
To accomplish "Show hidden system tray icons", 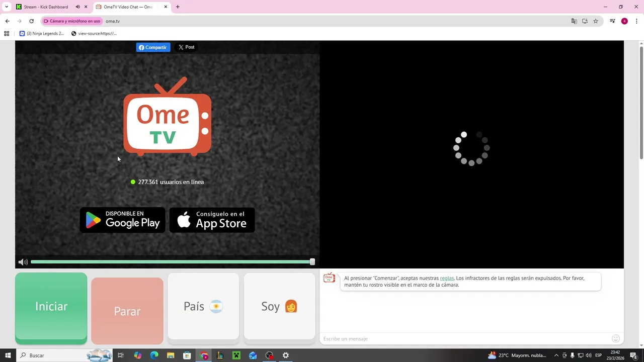I will coord(556,355).
